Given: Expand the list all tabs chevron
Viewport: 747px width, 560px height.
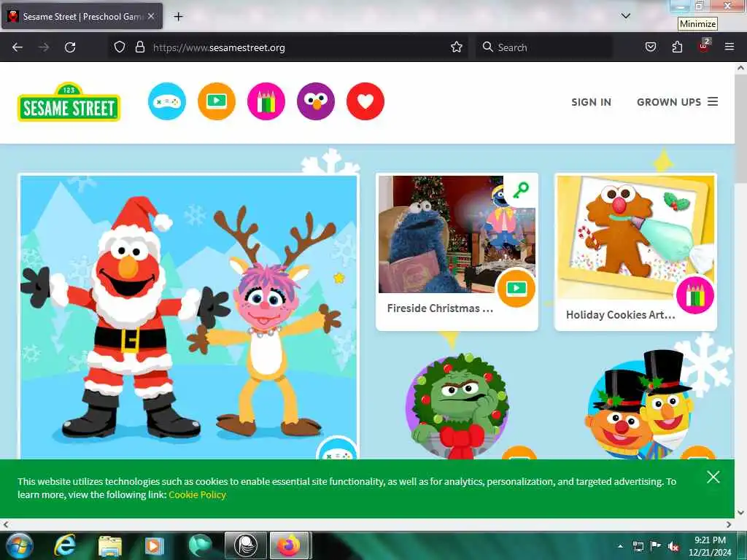Looking at the screenshot, I should (x=626, y=16).
